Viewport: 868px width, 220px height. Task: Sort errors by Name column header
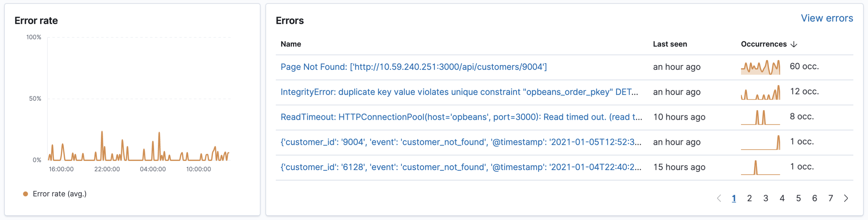290,44
